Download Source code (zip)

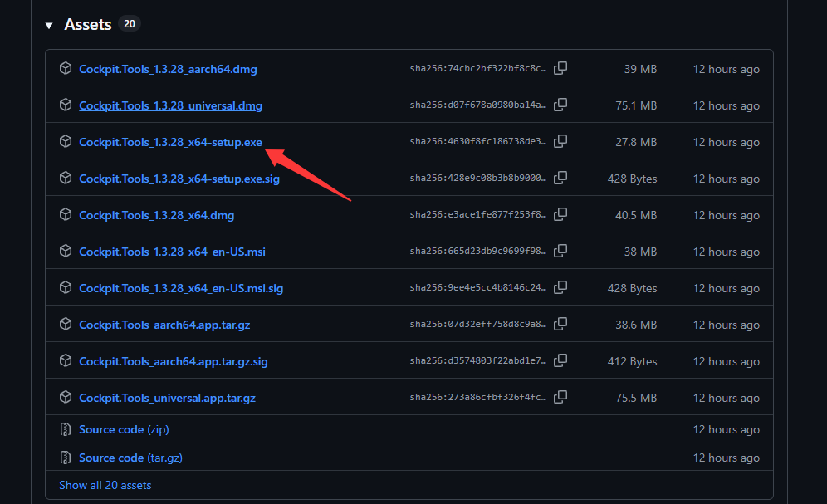pos(124,429)
